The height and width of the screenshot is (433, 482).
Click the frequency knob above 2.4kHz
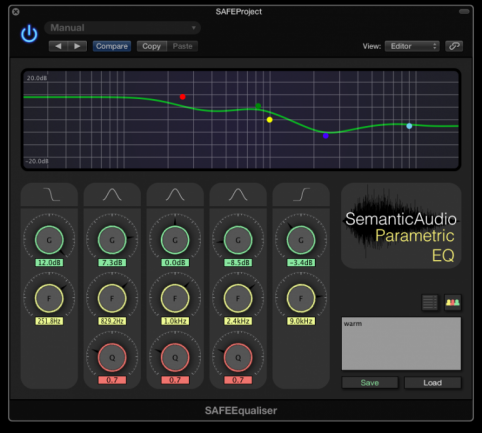pyautogui.click(x=238, y=298)
